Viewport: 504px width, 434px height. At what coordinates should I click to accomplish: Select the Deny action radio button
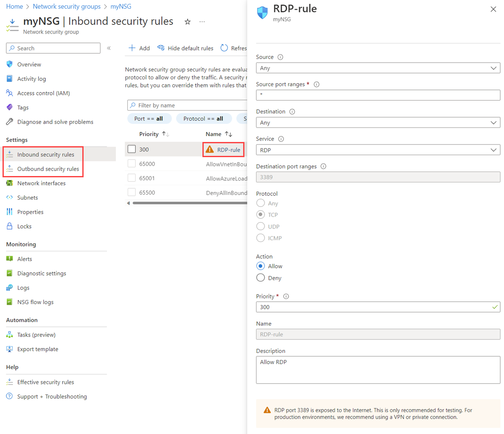pyautogui.click(x=261, y=278)
